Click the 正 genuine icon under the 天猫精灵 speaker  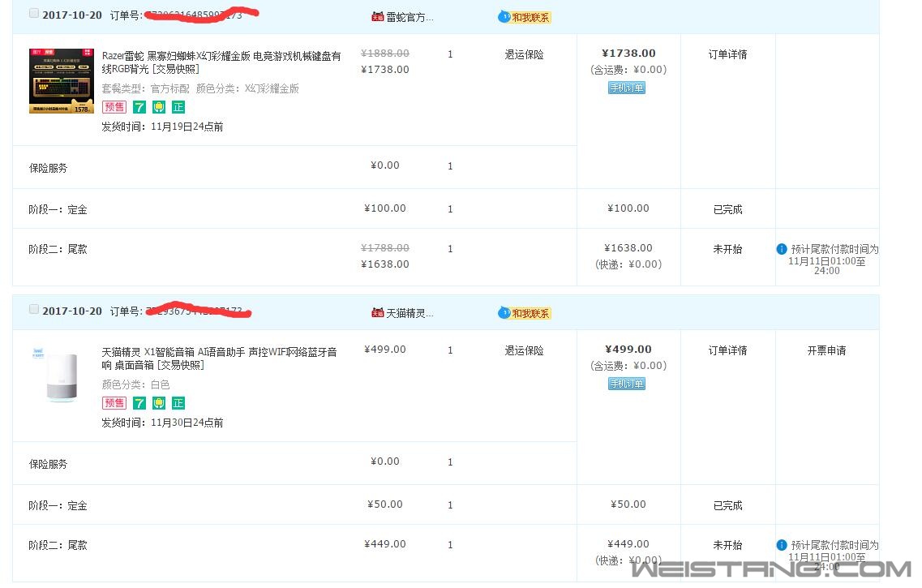[x=178, y=403]
